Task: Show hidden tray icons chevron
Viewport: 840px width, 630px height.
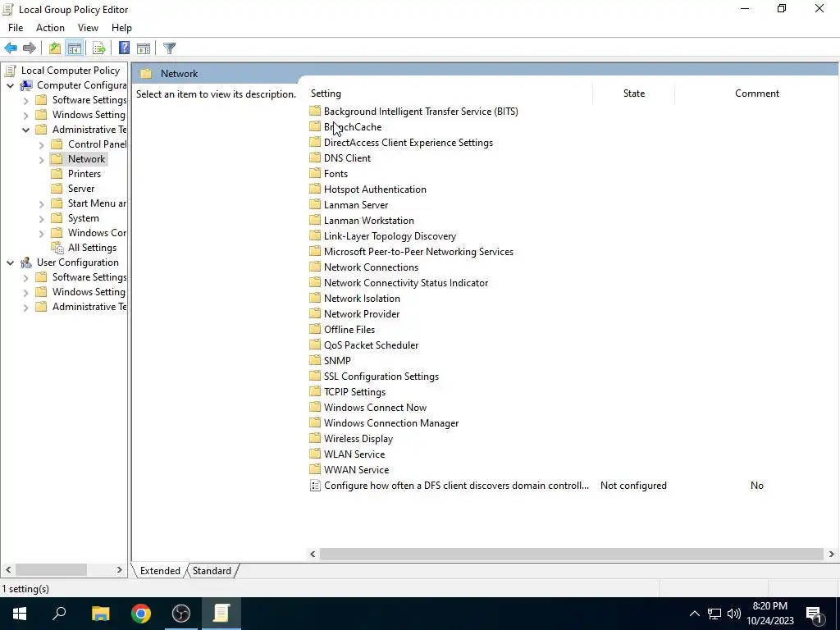Action: pos(694,614)
